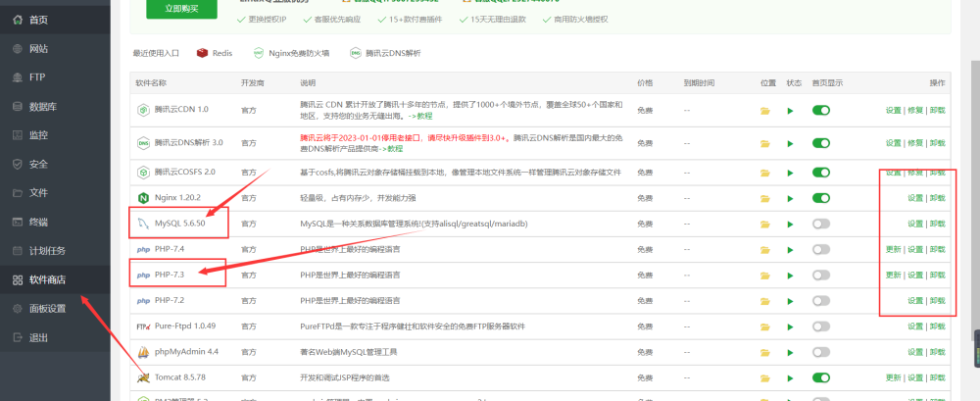Open the folder icon for 腾讯云CDN 1.0
The height and width of the screenshot is (401, 980).
tap(765, 111)
